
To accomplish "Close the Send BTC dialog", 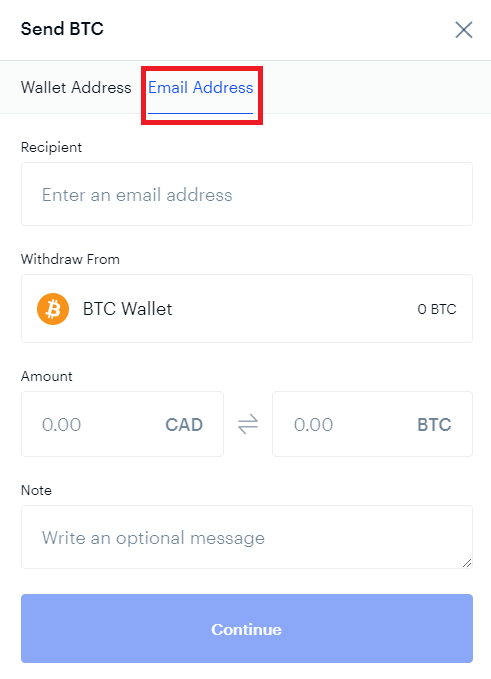I will pyautogui.click(x=463, y=30).
